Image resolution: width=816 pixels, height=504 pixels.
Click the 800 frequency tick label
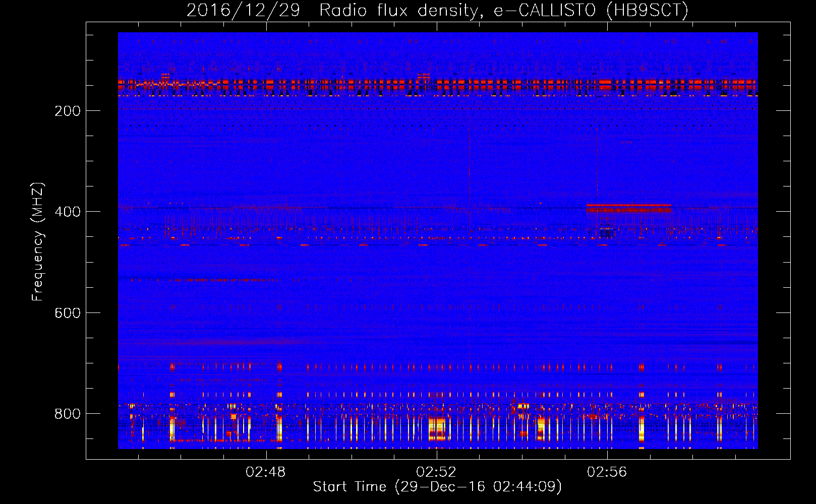click(68, 414)
